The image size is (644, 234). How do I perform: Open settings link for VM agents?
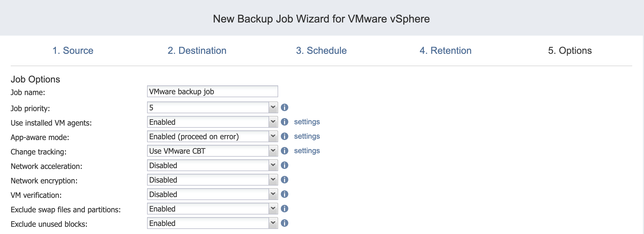pos(307,122)
